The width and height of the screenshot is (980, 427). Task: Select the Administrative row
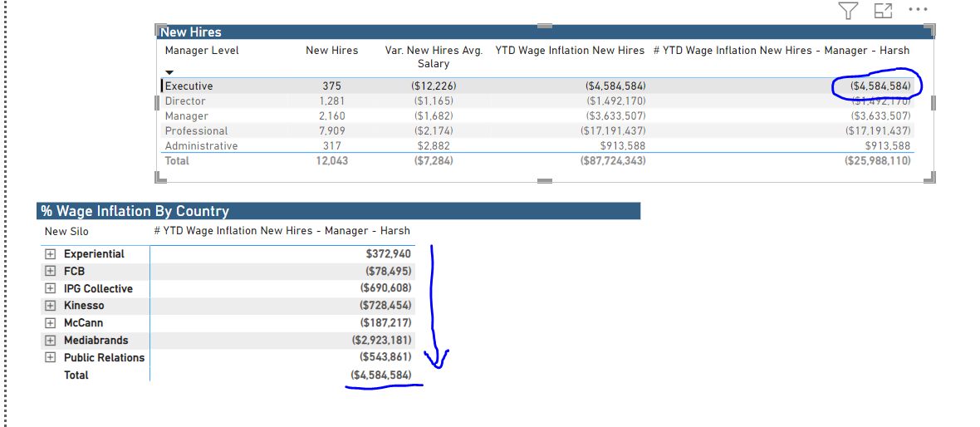click(x=538, y=145)
